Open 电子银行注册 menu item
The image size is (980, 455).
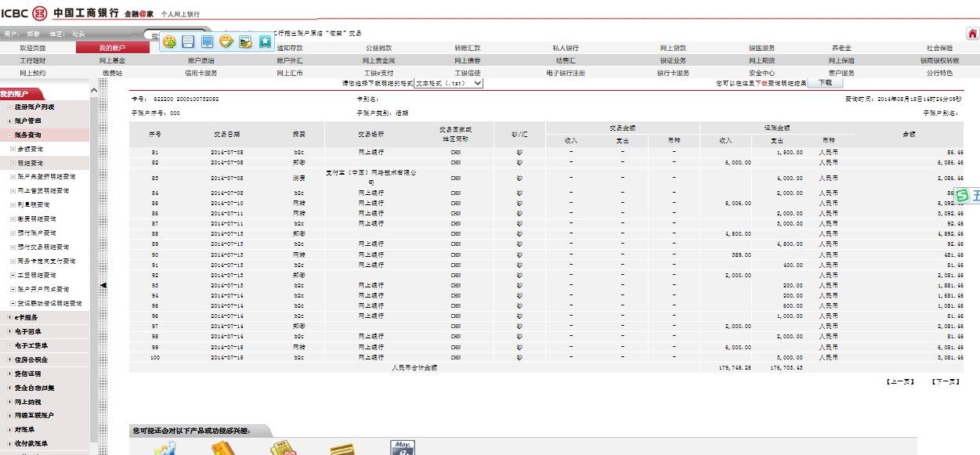[x=566, y=73]
